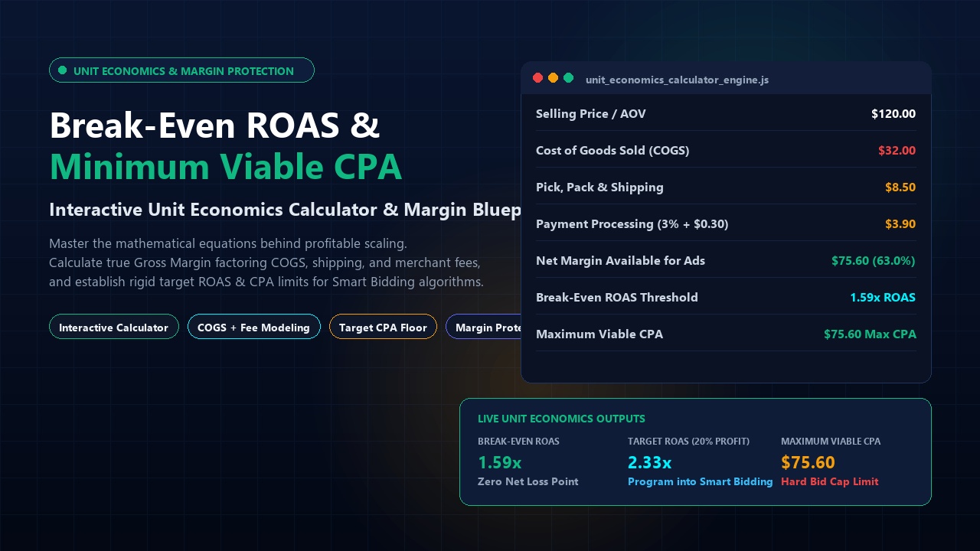
Task: Click the Maximum Viable CPA row label
Action: [599, 334]
